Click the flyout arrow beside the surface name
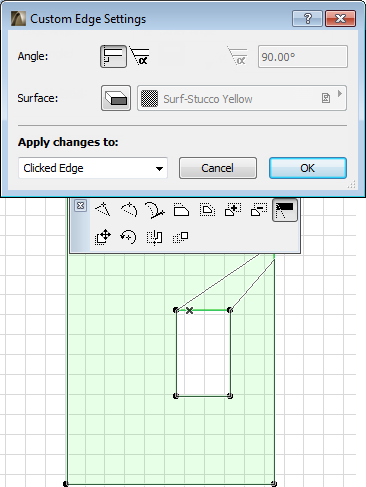Image resolution: width=366 pixels, height=487 pixels. pyautogui.click(x=340, y=94)
